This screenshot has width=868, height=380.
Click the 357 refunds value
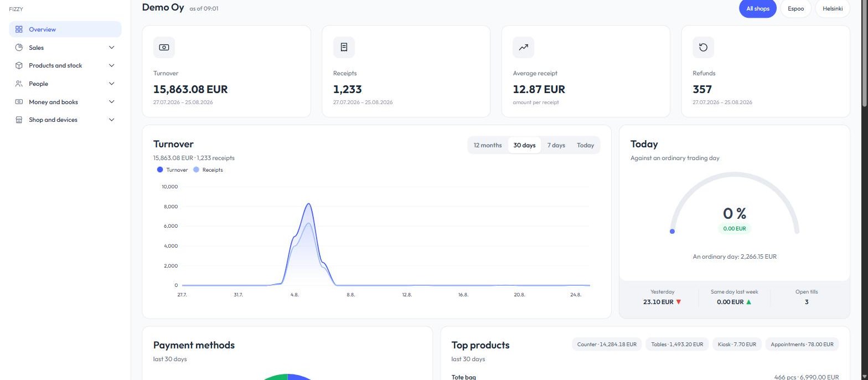pos(702,89)
